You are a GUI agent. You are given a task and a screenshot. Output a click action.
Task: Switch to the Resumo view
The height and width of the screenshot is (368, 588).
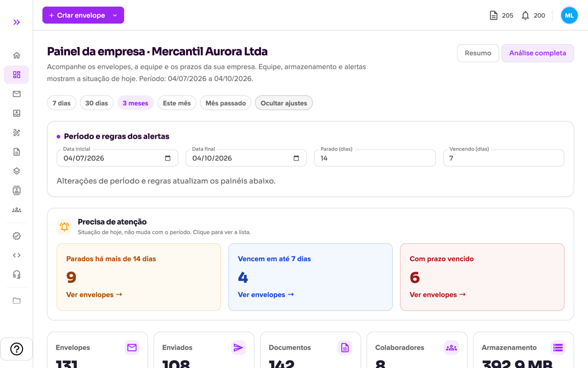(478, 53)
